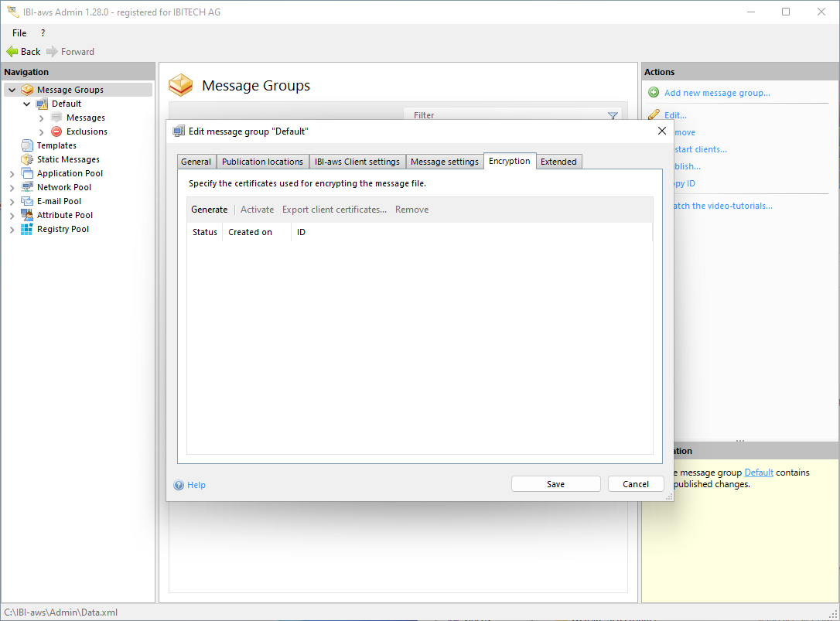Viewport: 840px width, 621px height.
Task: Expand the Registry Pool node
Action: 12,230
